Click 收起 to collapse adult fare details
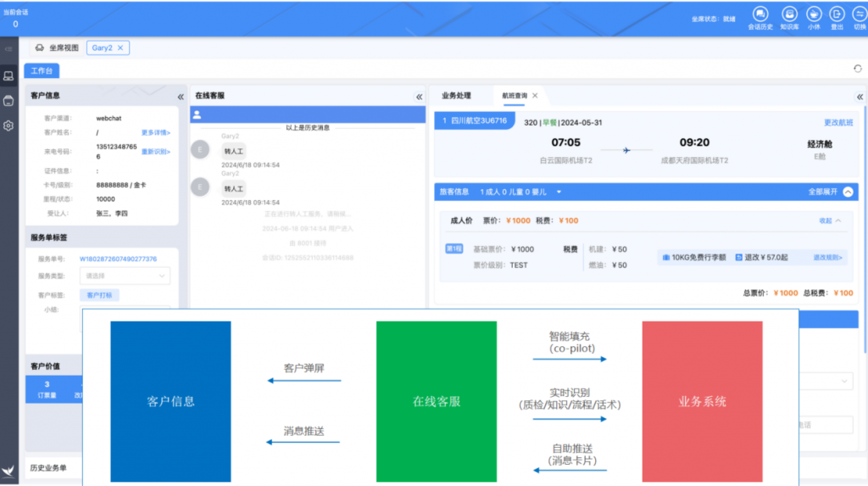868x486 pixels. (x=830, y=221)
